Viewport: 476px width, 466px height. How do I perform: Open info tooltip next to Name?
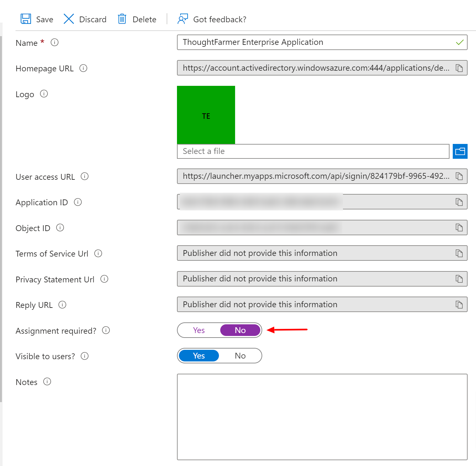pos(55,42)
